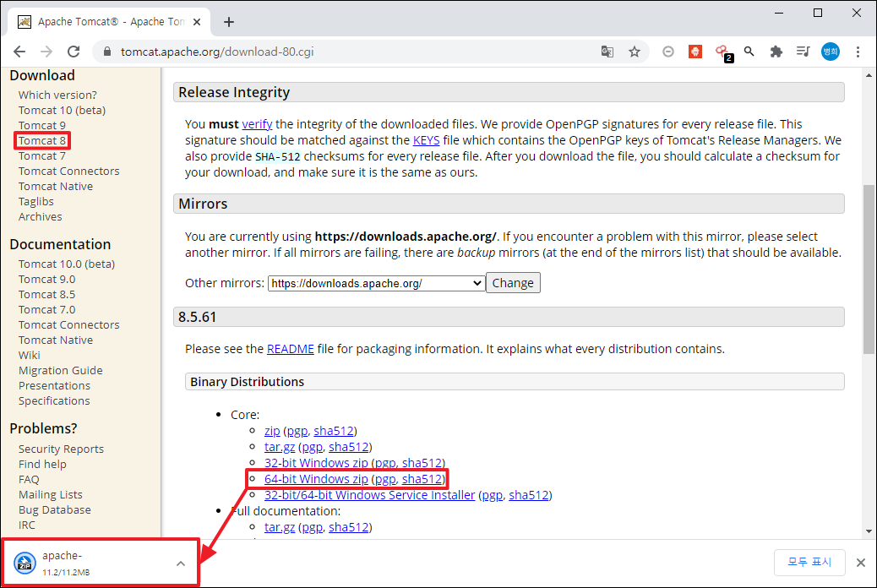Open the extension with badge 2

[x=723, y=52]
